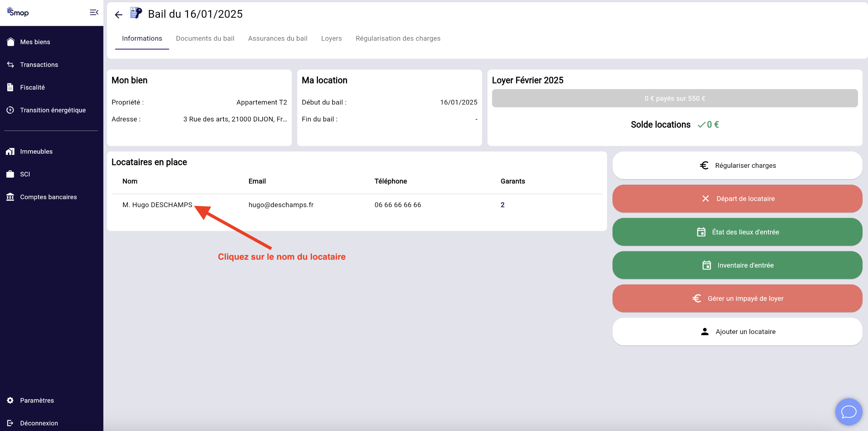The height and width of the screenshot is (431, 868).
Task: Switch to Loyers tab
Action: pos(331,38)
